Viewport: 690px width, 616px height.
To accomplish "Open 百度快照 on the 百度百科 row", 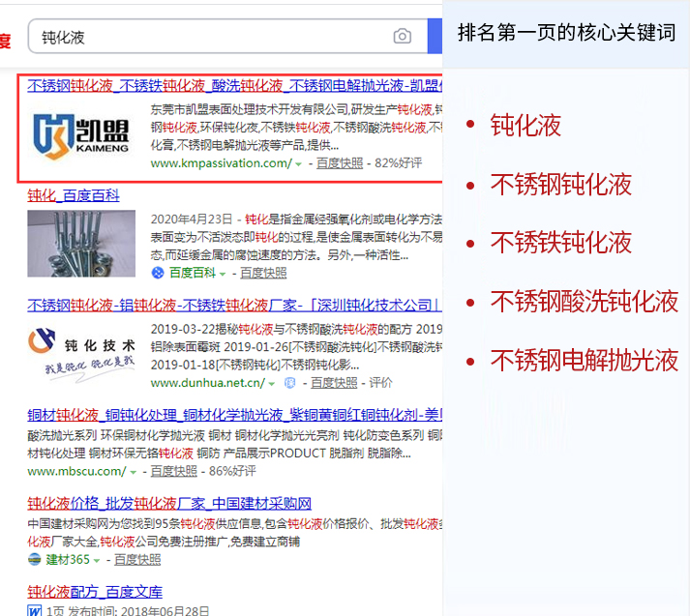I will (x=263, y=273).
